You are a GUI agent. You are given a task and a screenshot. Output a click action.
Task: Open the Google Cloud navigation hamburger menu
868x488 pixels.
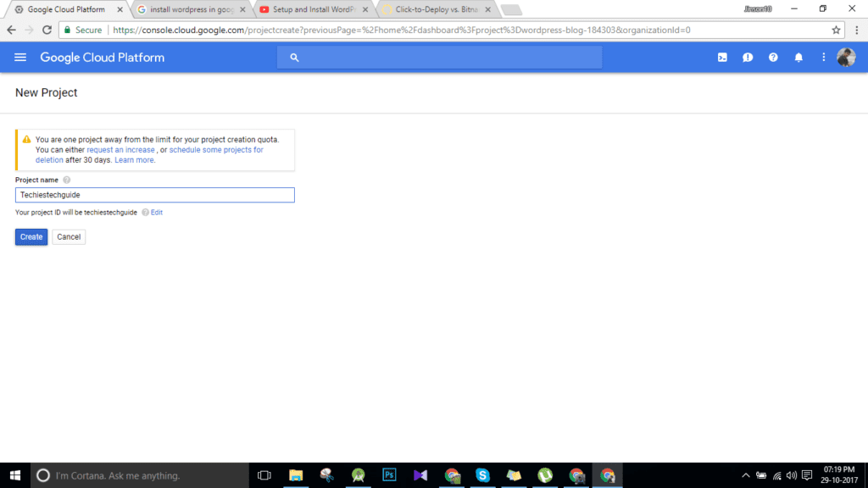(20, 58)
